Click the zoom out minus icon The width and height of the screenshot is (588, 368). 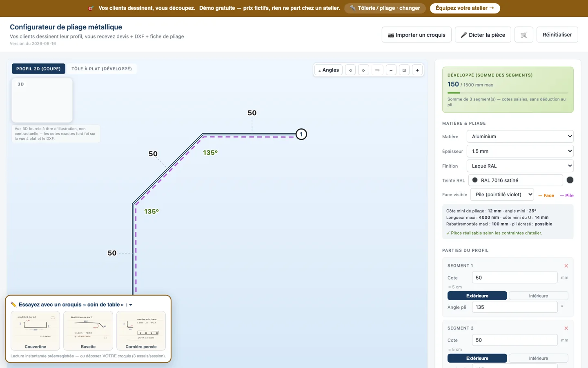tap(391, 70)
